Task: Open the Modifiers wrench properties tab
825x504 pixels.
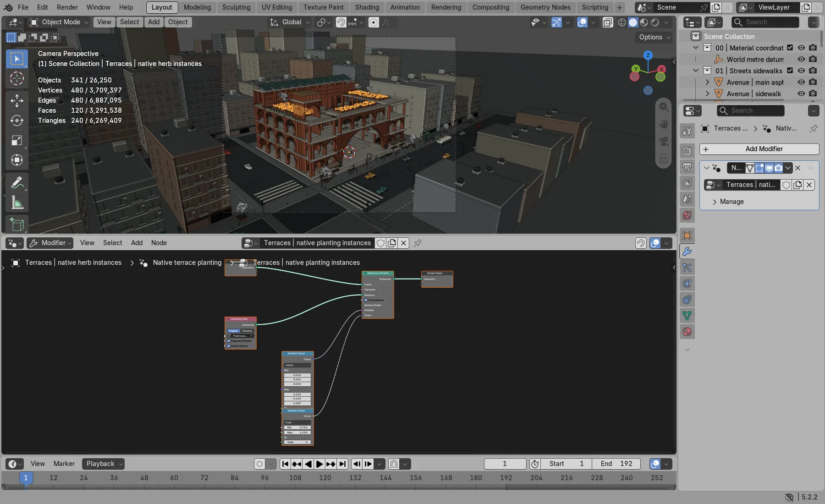Action: point(687,252)
